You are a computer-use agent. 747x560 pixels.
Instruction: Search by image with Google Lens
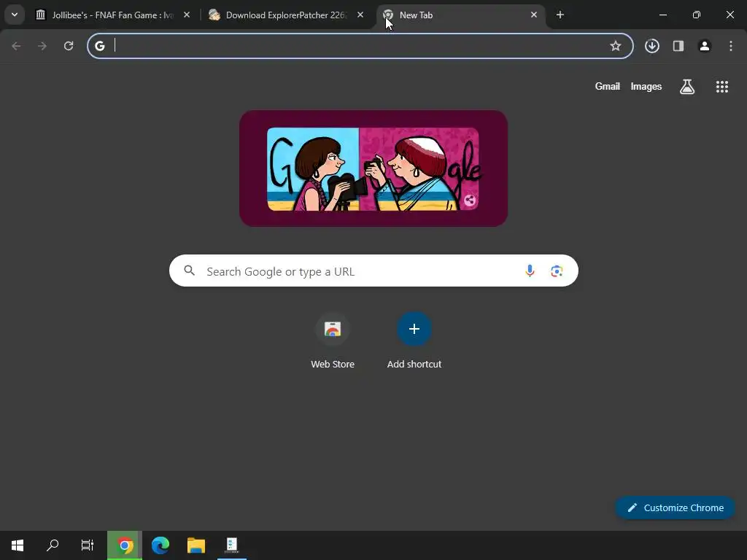(x=557, y=271)
